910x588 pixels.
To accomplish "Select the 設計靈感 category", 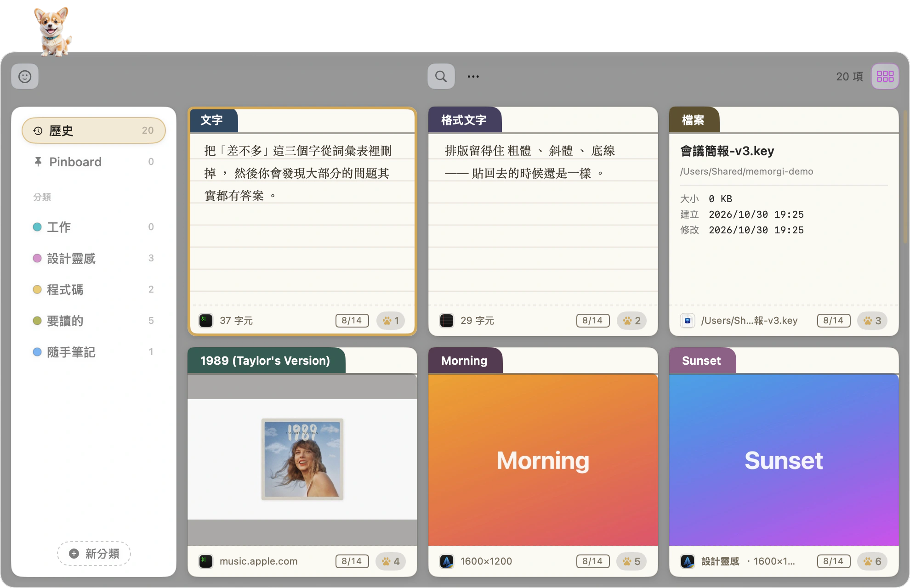I will [94, 258].
